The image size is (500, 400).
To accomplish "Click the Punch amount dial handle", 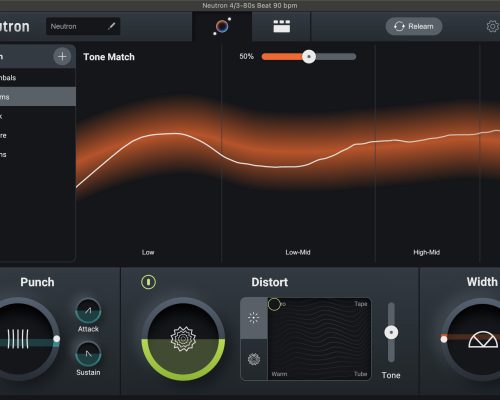I will point(57,339).
